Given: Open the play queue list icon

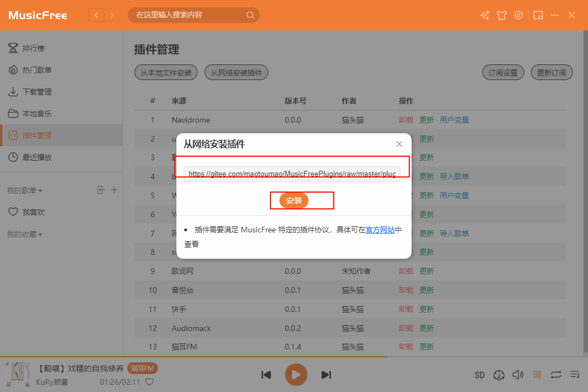Looking at the screenshot, I should point(575,375).
